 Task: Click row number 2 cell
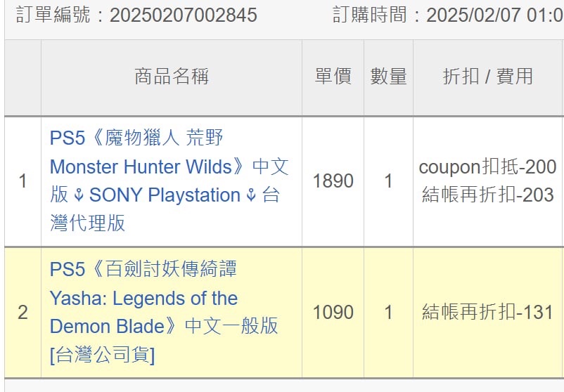pyautogui.click(x=23, y=312)
